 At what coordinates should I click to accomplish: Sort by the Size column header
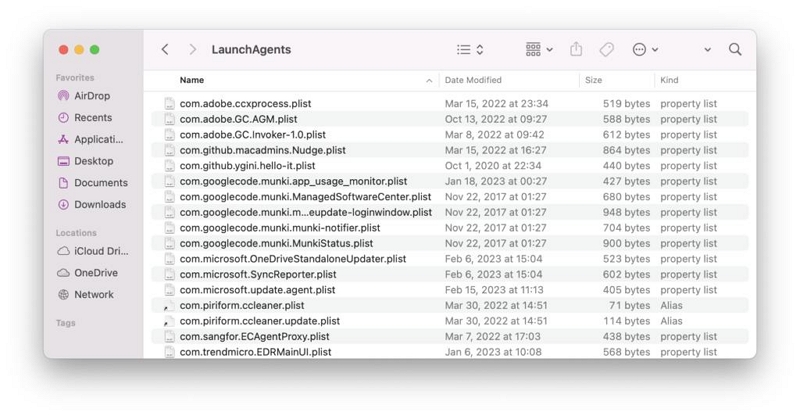tap(593, 80)
